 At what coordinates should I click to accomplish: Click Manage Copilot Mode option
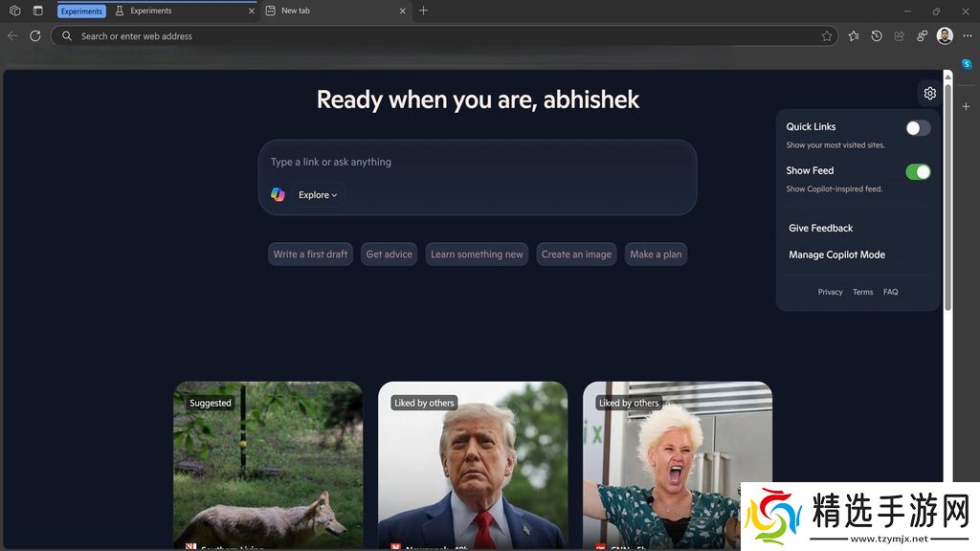pyautogui.click(x=836, y=254)
